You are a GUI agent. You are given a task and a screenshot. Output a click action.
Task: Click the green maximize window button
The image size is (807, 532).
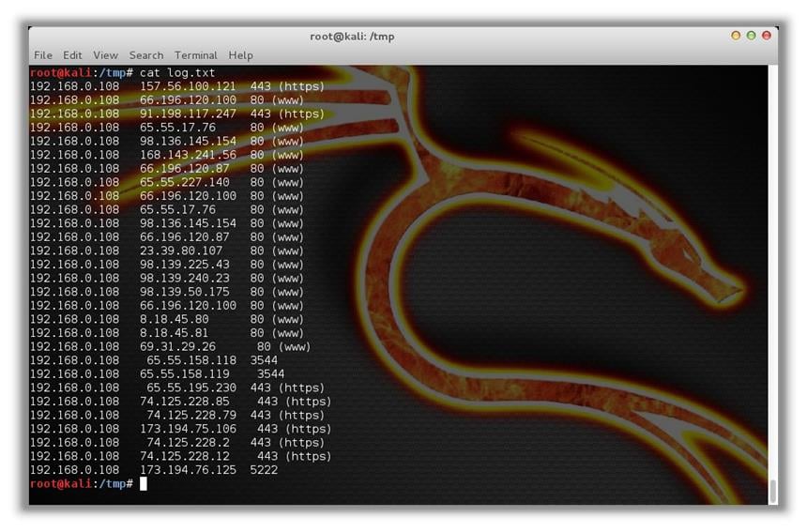[x=751, y=36]
